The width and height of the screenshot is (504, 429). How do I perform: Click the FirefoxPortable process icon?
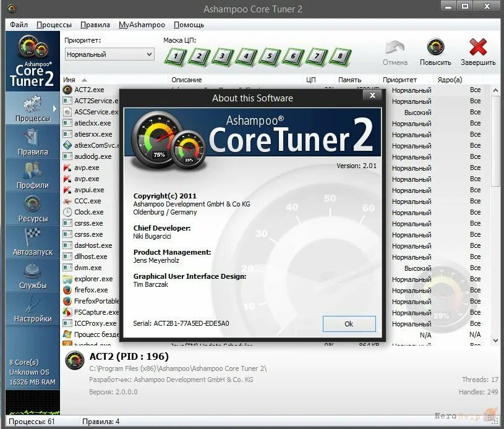click(67, 301)
